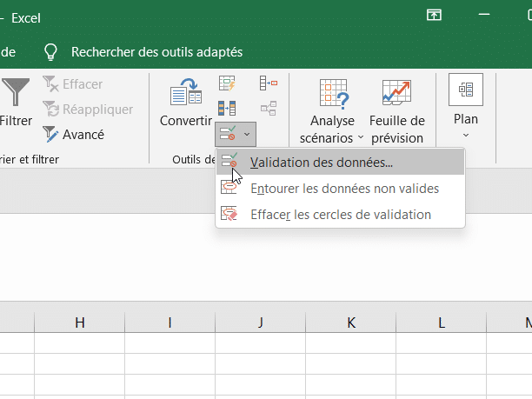Viewport: 532px width, 399px height.
Task: Click the Consolidate icon
Action: click(269, 83)
